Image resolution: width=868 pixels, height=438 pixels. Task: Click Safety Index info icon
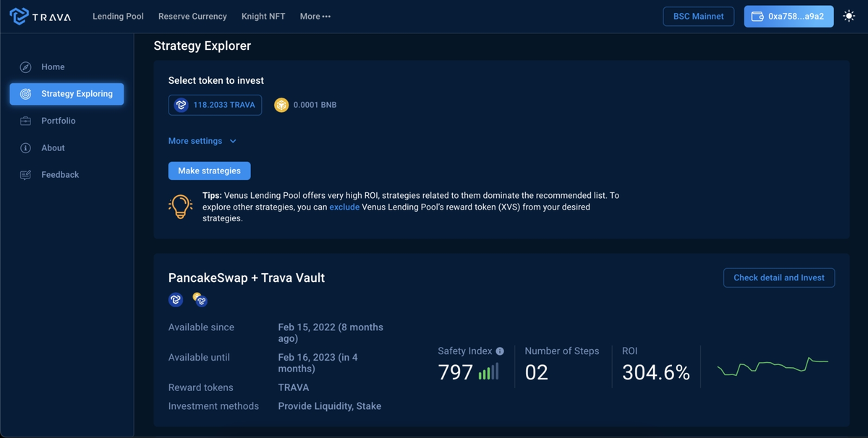[x=499, y=351]
